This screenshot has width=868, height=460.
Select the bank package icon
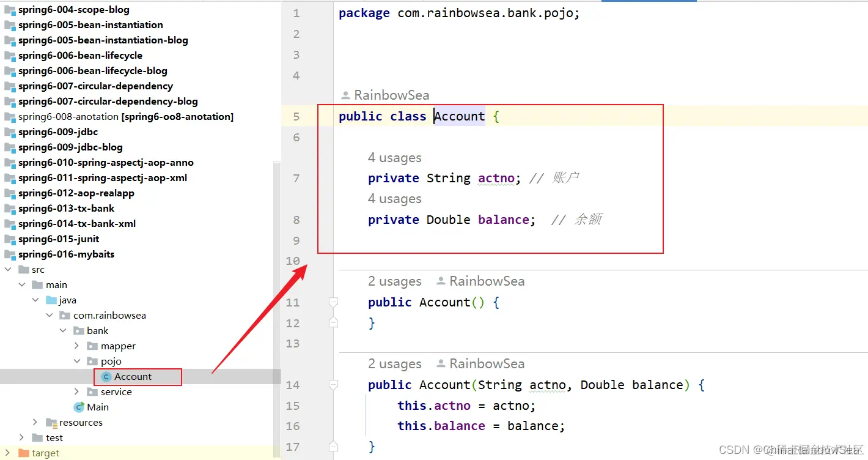point(78,331)
